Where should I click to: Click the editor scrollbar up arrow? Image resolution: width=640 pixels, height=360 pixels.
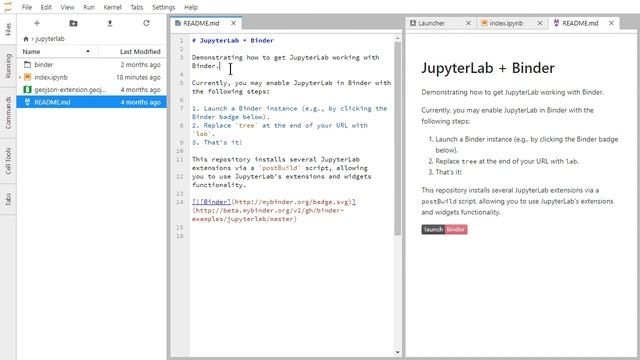[398, 38]
